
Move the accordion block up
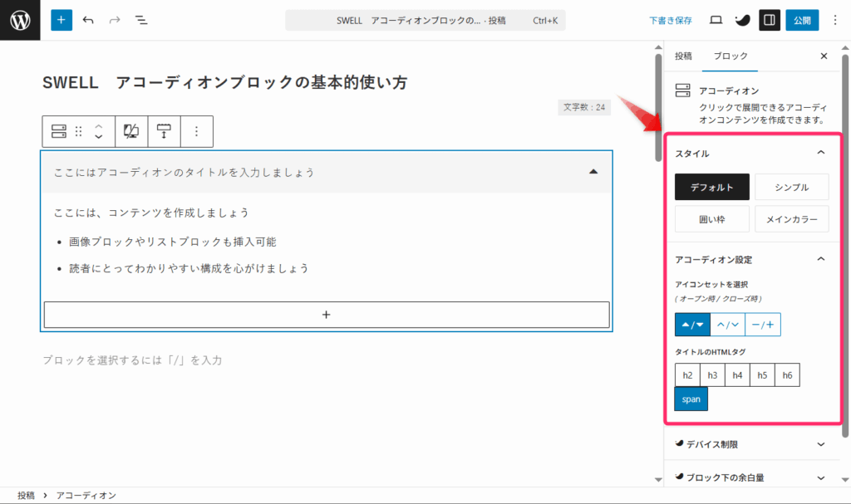(x=99, y=126)
